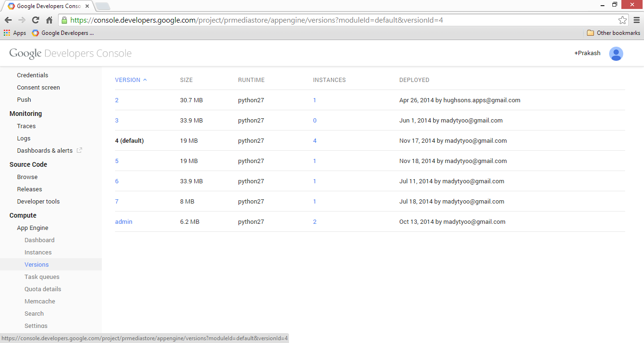Click the 4 (default) version text
Viewport: 644px width, 343px height.
pos(129,141)
